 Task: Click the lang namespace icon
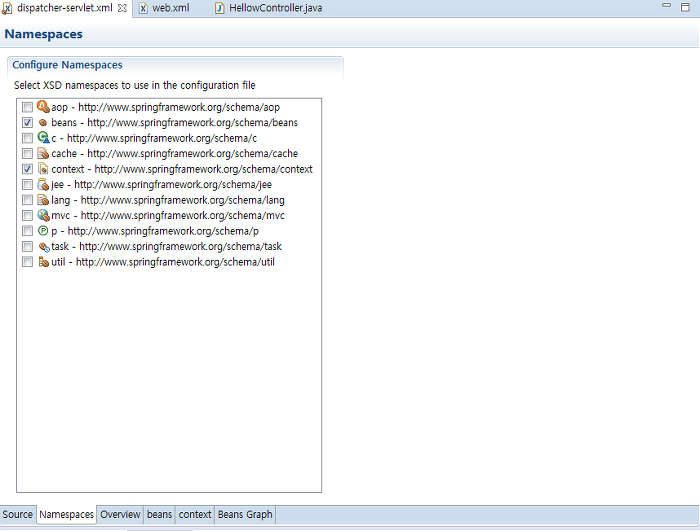[x=43, y=200]
